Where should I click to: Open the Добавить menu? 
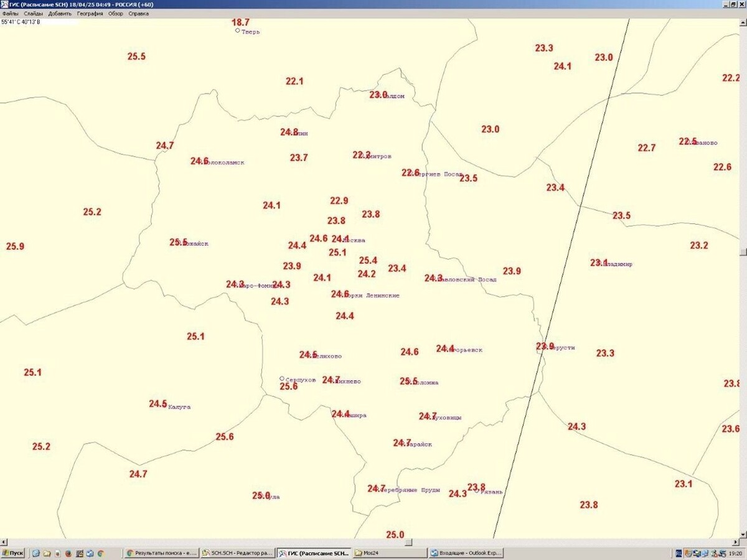pyautogui.click(x=60, y=13)
